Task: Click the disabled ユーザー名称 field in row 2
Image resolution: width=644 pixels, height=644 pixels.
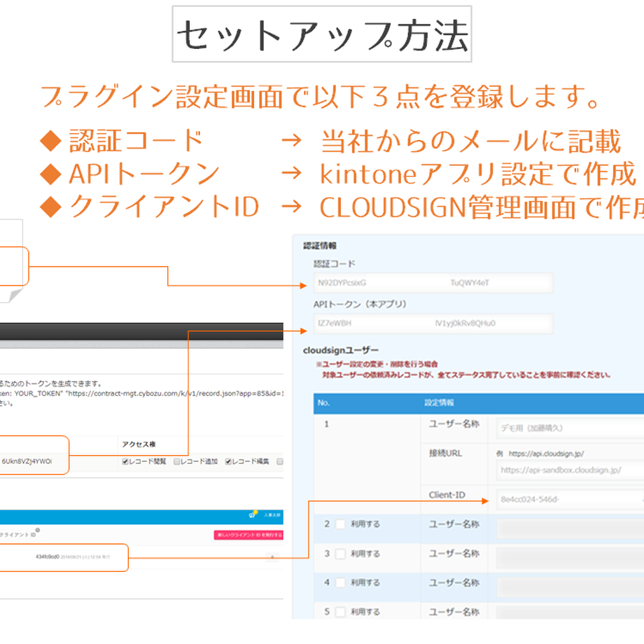Action: [570, 529]
